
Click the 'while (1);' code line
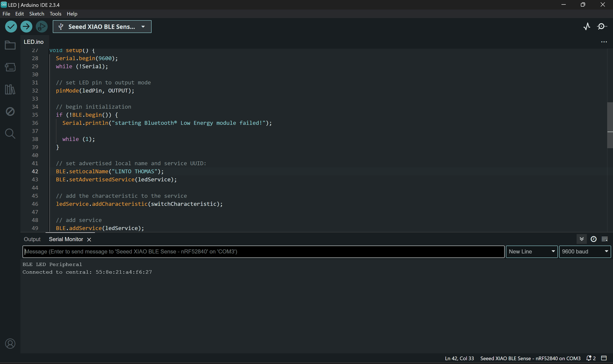[x=79, y=139]
